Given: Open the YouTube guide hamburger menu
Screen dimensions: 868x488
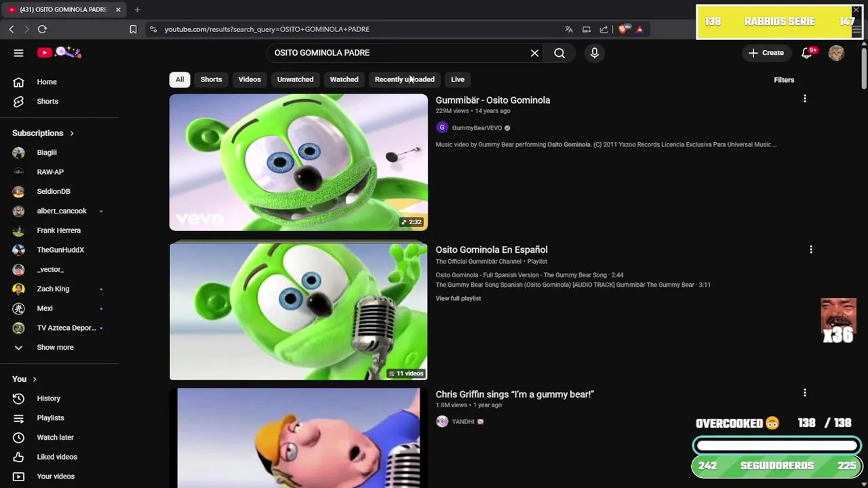Looking at the screenshot, I should tap(18, 53).
